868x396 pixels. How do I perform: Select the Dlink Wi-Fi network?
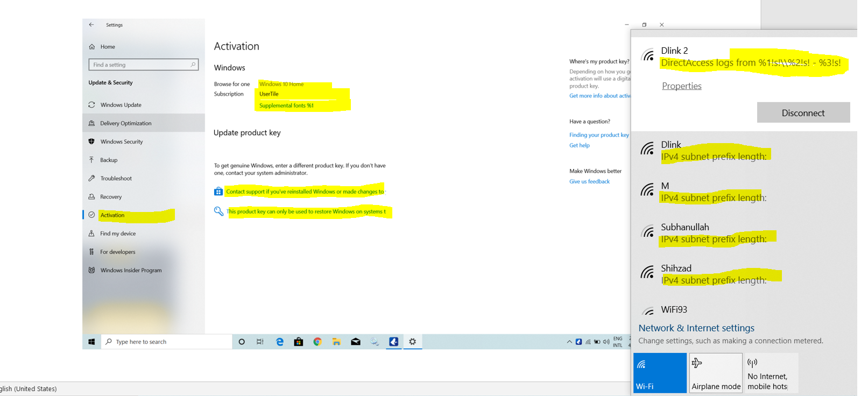(x=744, y=151)
